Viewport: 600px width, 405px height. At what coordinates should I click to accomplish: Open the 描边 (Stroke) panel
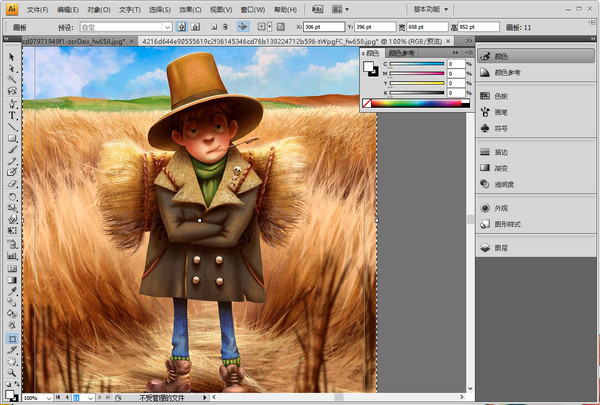[499, 152]
